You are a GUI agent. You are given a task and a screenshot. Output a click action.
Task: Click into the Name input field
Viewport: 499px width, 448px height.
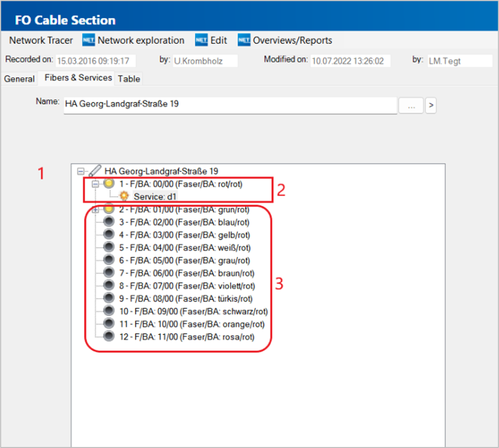click(230, 105)
